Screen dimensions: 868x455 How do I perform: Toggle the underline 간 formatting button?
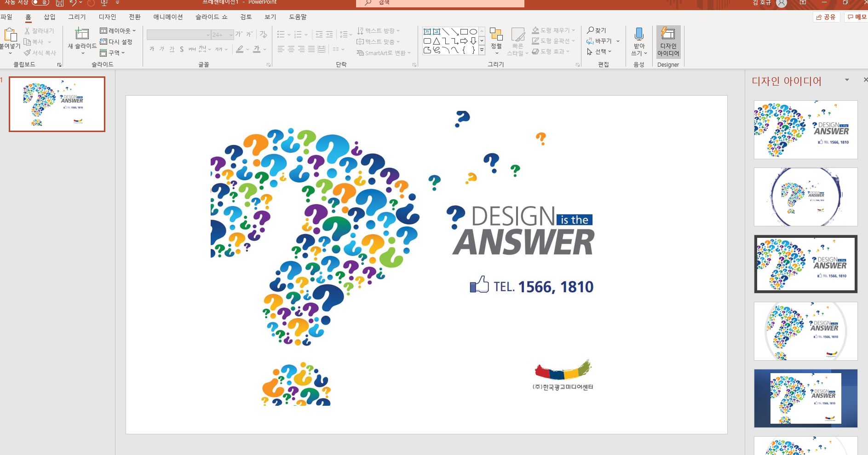coord(172,49)
